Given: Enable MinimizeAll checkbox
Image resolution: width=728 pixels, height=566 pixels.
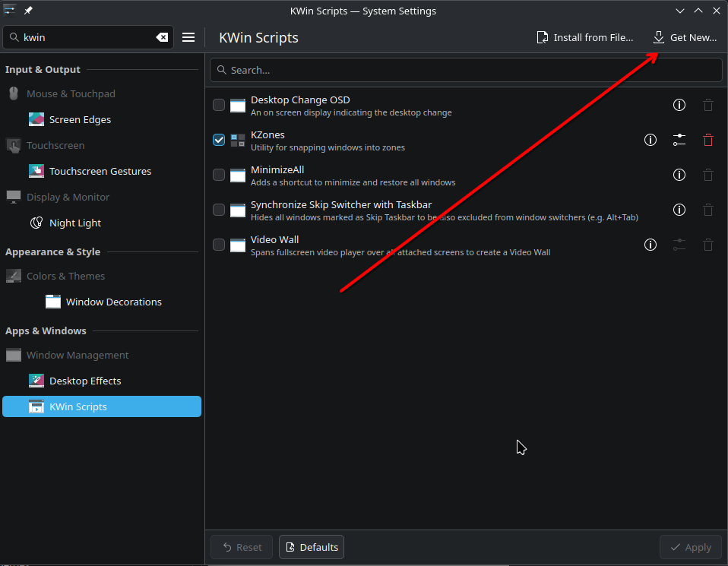Looking at the screenshot, I should [x=219, y=175].
